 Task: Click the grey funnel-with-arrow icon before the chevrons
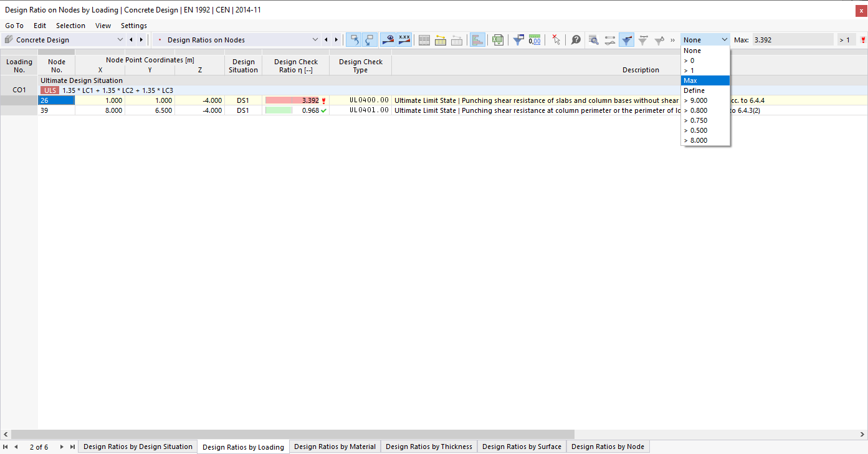point(659,40)
